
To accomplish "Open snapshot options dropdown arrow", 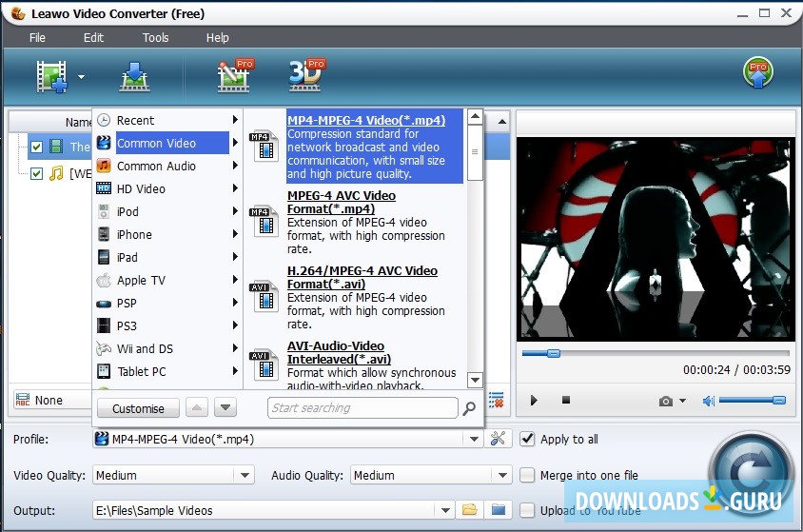I will coord(682,401).
